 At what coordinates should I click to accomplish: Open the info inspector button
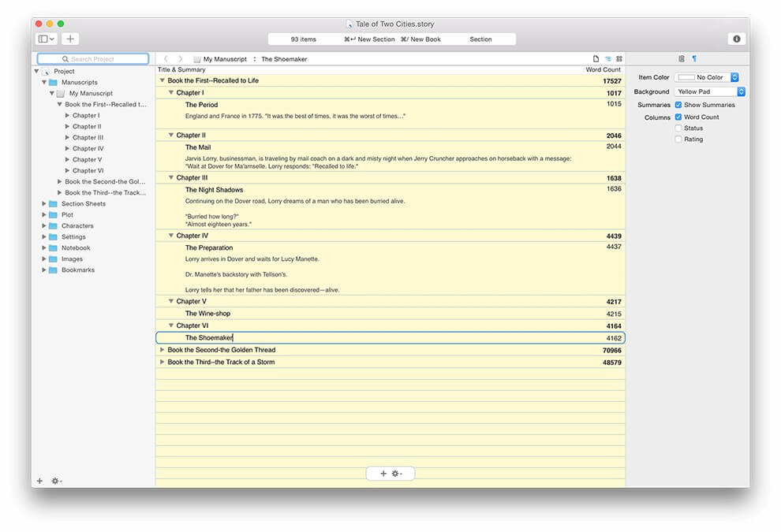[x=737, y=39]
